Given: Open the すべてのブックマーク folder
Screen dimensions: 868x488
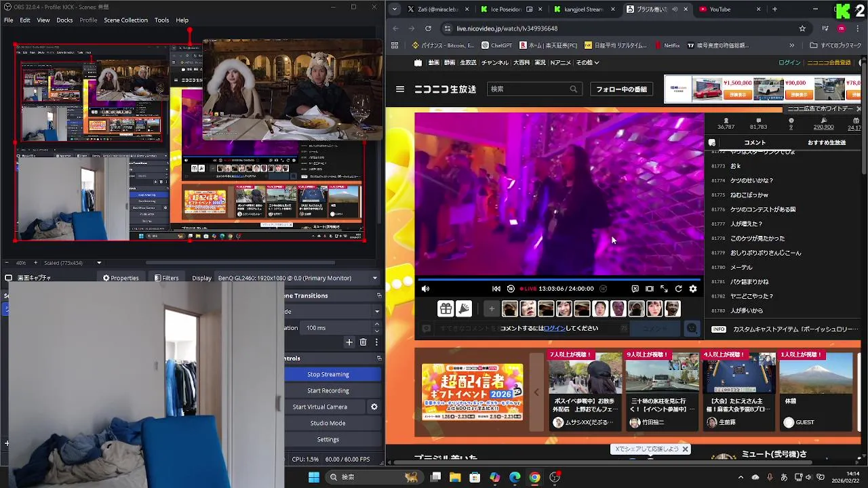Looking at the screenshot, I should coord(835,45).
